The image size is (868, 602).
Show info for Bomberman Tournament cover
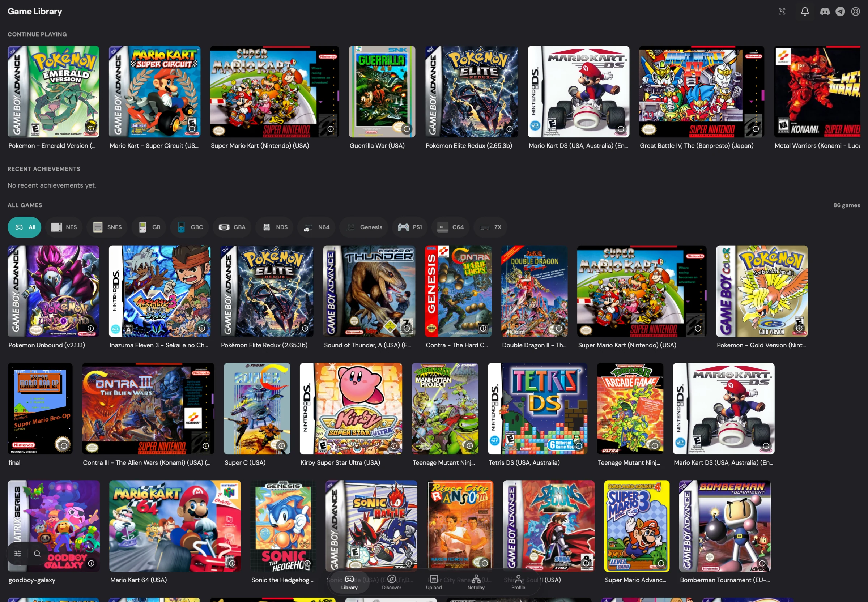(762, 563)
